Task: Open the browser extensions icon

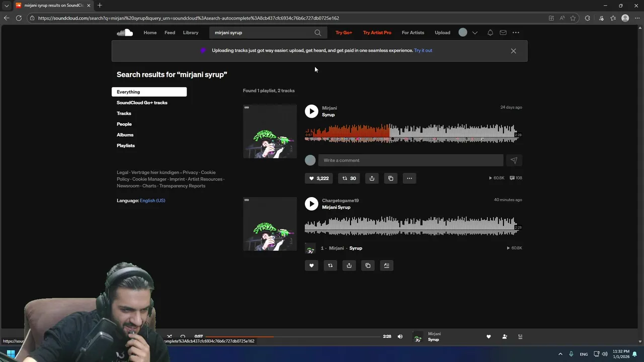Action: (x=587, y=18)
